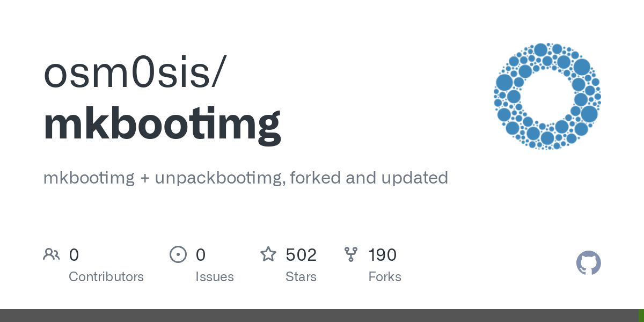The width and height of the screenshot is (644, 322).
Task: Click the Stars star icon
Action: pyautogui.click(x=268, y=254)
